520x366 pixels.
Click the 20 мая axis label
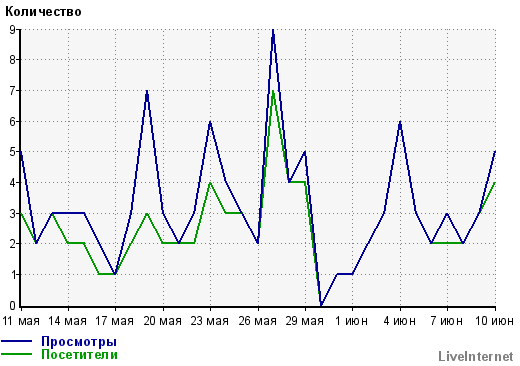click(x=163, y=321)
